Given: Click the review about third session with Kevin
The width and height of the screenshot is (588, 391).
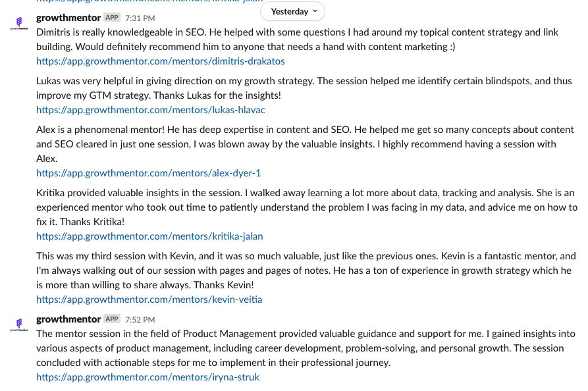Looking at the screenshot, I should (306, 271).
